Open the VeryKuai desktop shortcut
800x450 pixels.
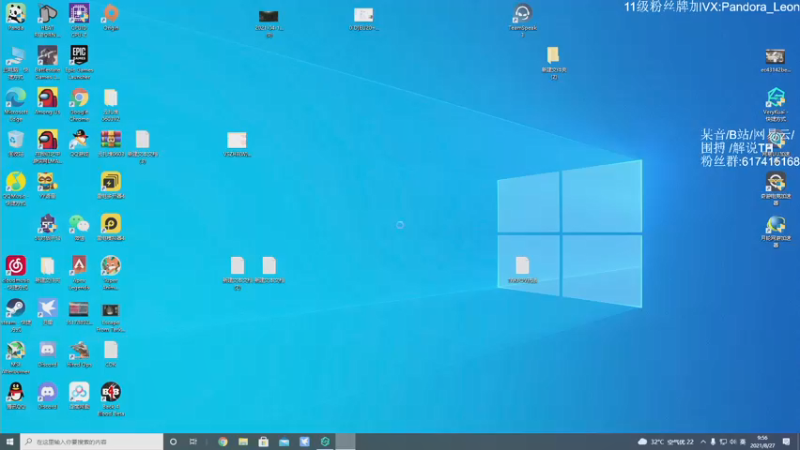776,104
